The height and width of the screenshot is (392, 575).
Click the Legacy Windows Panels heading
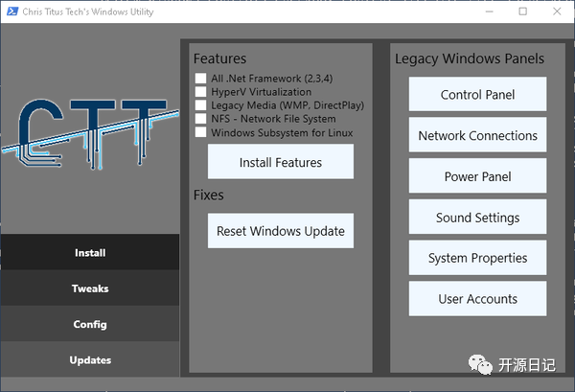pyautogui.click(x=470, y=58)
